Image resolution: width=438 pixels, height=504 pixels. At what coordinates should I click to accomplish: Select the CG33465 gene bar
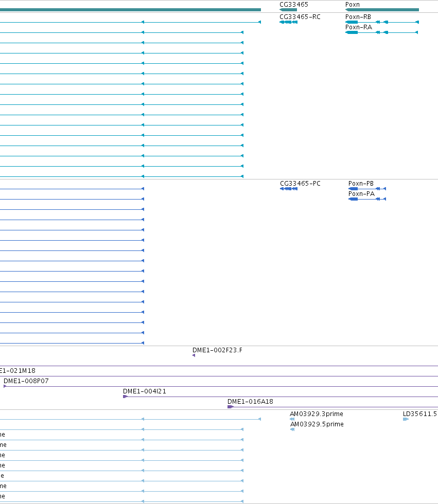pyautogui.click(x=288, y=10)
